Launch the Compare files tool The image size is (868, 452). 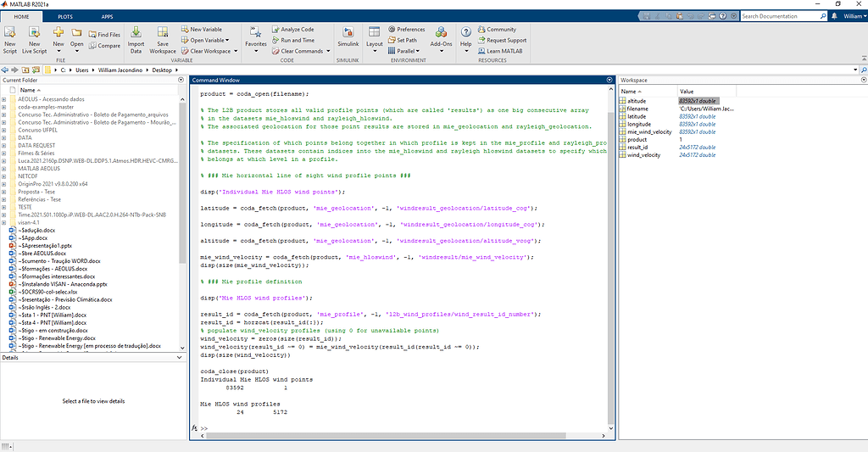coord(104,46)
